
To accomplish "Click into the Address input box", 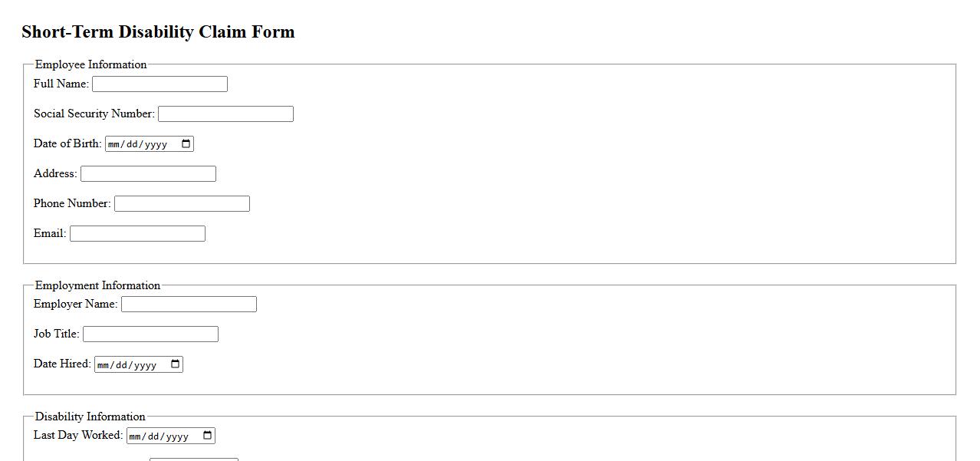I will [148, 174].
